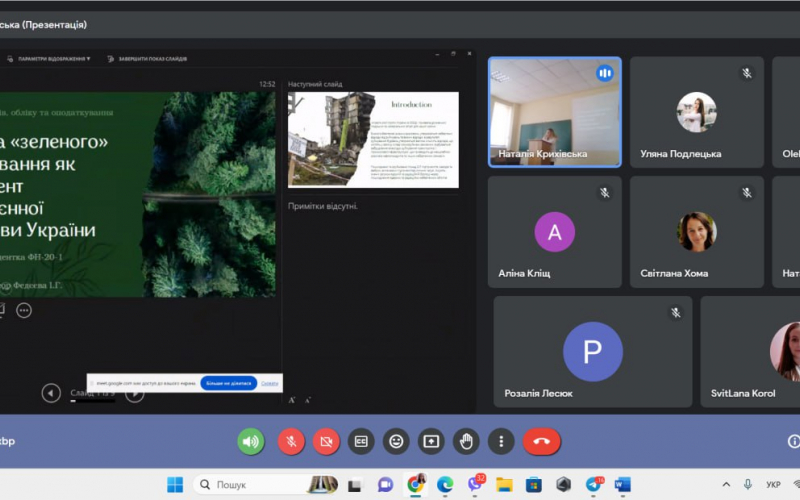The width and height of the screenshot is (800, 500).
Task: Show hidden system tray icons chevron
Action: pos(726,484)
